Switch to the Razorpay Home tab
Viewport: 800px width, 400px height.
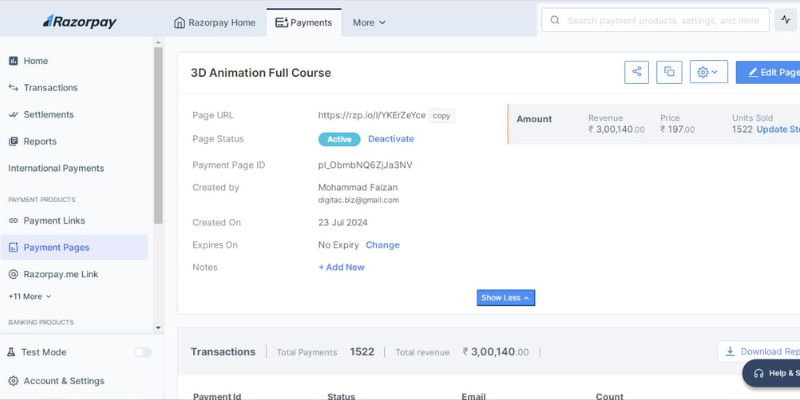(215, 22)
